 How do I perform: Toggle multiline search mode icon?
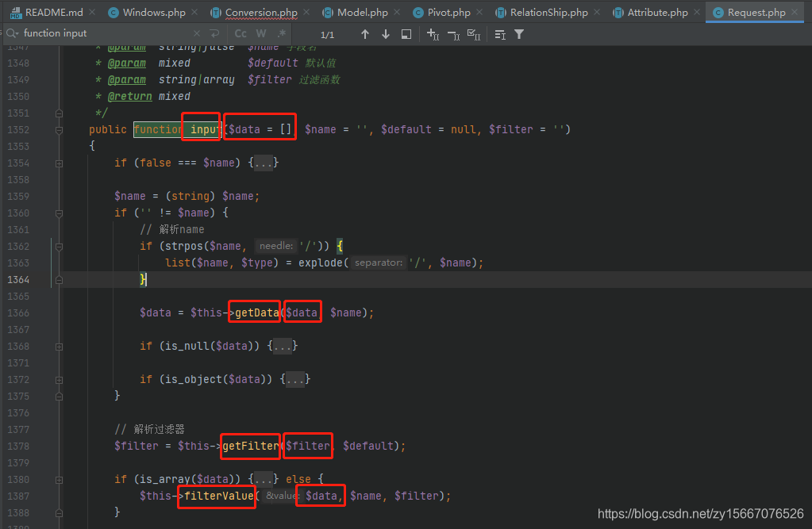tap(500, 34)
